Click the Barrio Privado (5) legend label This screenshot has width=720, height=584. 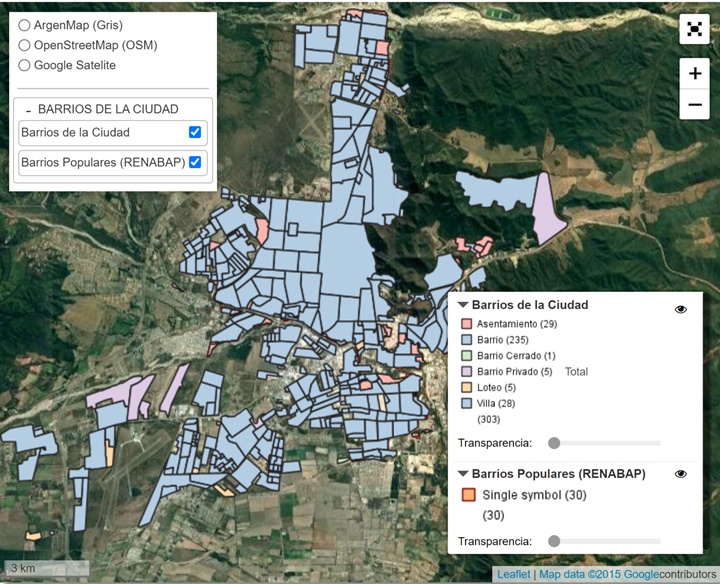pos(514,371)
